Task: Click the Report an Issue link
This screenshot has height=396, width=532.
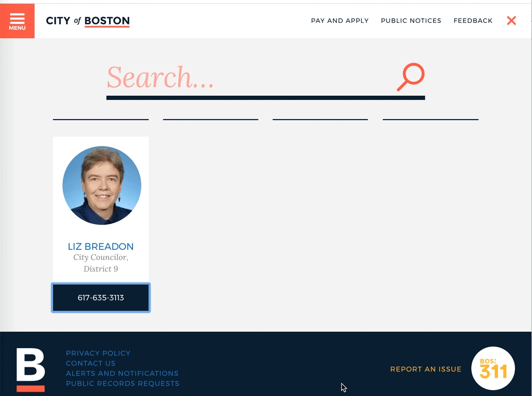Action: 426,369
